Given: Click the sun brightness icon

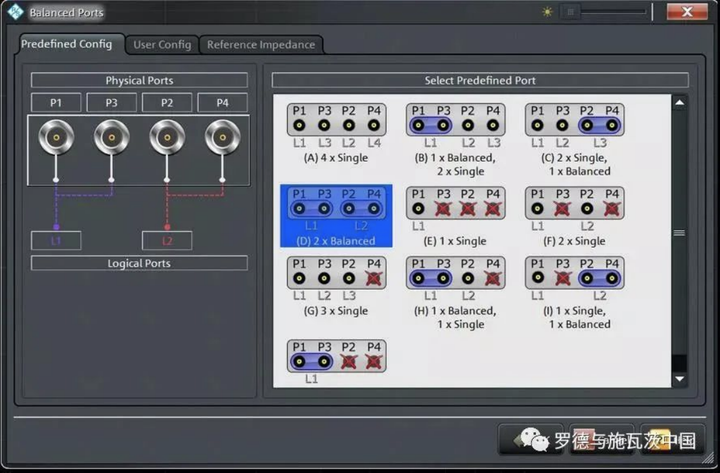Looking at the screenshot, I should click(546, 12).
